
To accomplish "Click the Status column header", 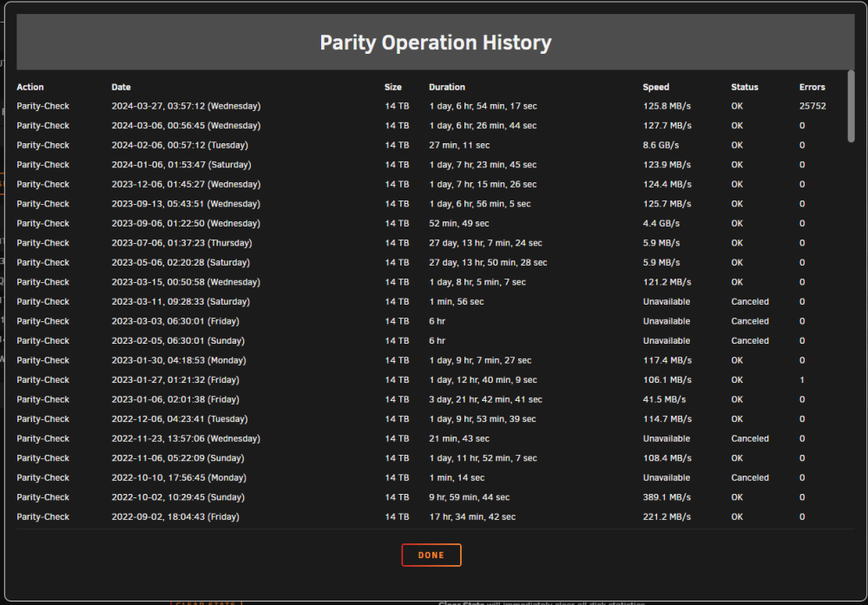I will point(745,87).
